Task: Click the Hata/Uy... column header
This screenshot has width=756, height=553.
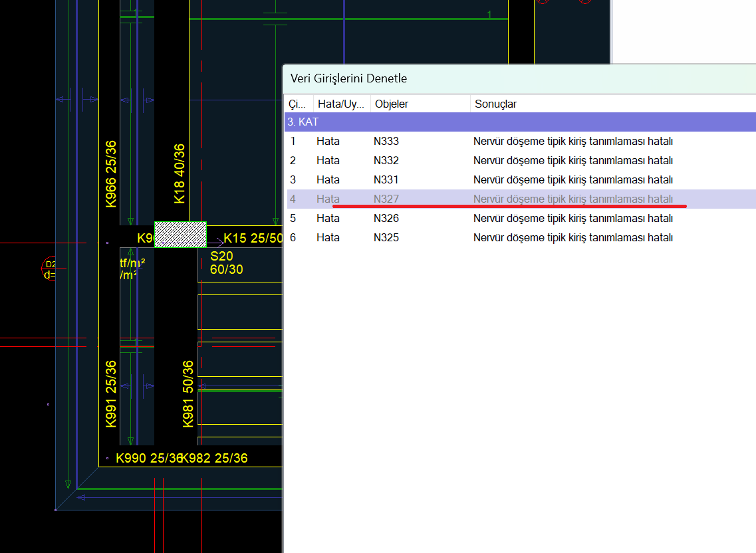Action: coord(342,104)
